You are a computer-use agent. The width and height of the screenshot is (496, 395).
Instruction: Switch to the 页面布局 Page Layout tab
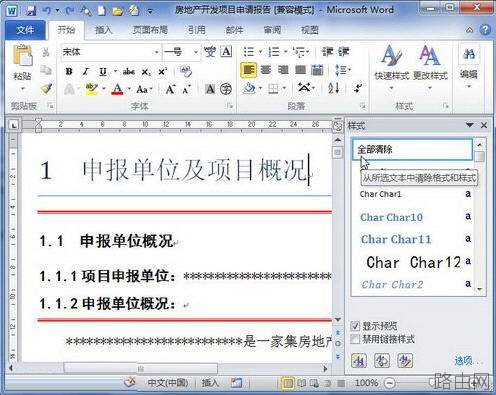(150, 30)
